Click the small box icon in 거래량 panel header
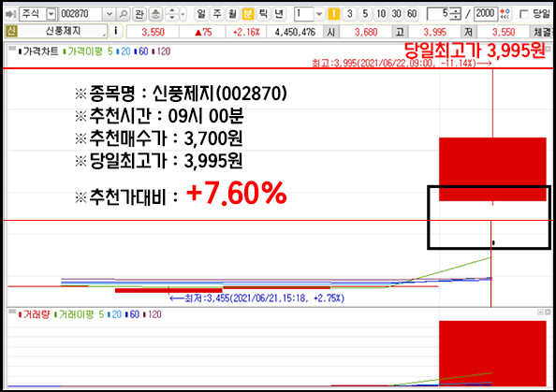 coord(12,312)
